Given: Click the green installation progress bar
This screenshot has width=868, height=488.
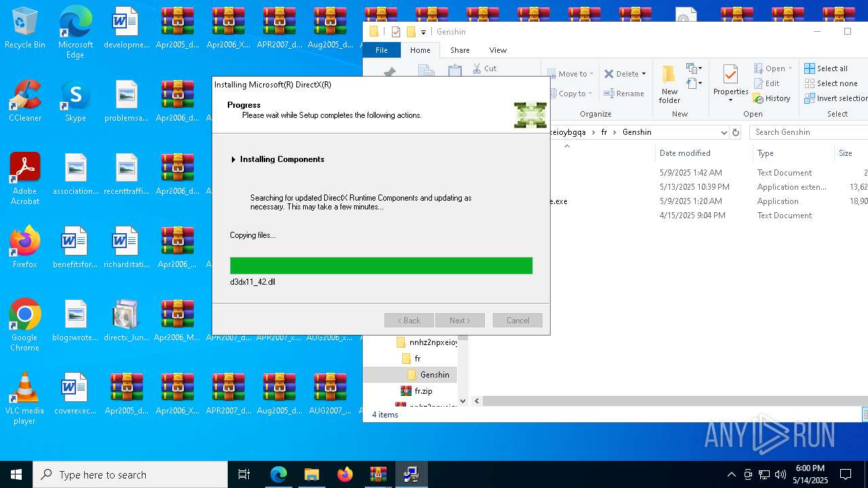Looking at the screenshot, I should coord(381,266).
